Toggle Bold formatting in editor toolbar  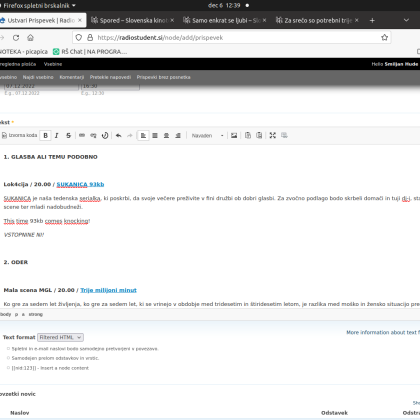[x=45, y=135]
